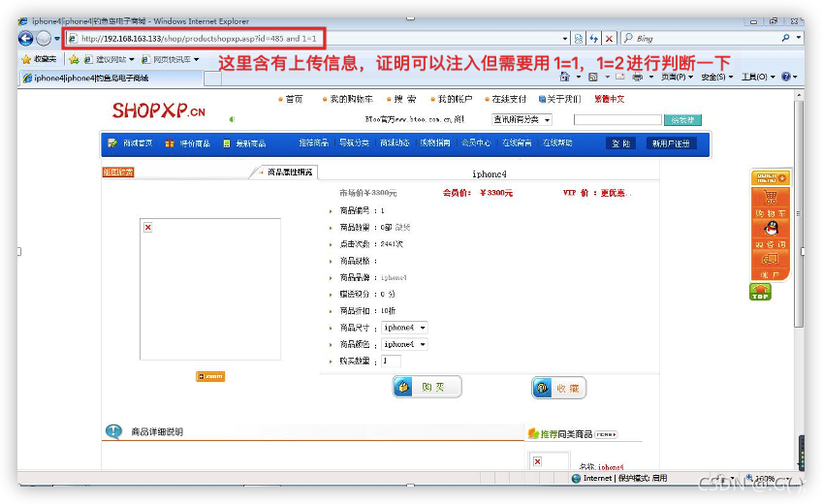The height and width of the screenshot is (504, 822).
Task: Open 关于我们 about us link
Action: [x=563, y=99]
